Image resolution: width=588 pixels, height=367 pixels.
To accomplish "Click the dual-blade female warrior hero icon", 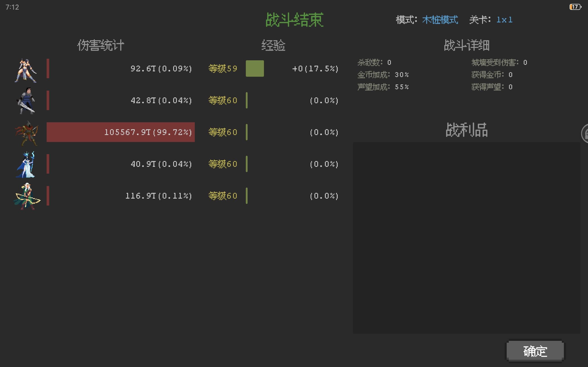I will pyautogui.click(x=25, y=70).
